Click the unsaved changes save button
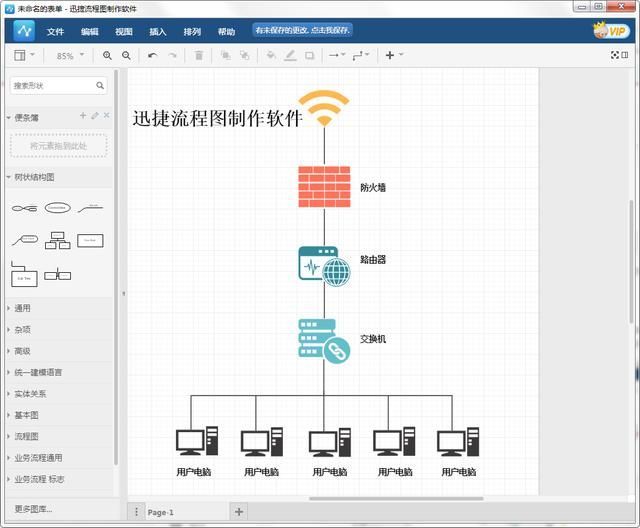Screen dimensions: 640x528 [x=302, y=30]
